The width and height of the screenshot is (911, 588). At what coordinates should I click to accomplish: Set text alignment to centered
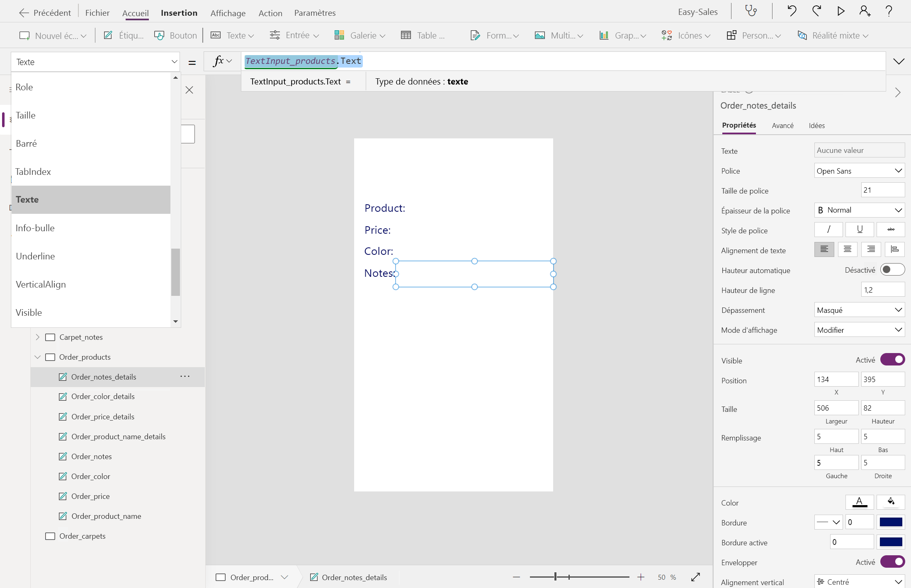pyautogui.click(x=847, y=249)
